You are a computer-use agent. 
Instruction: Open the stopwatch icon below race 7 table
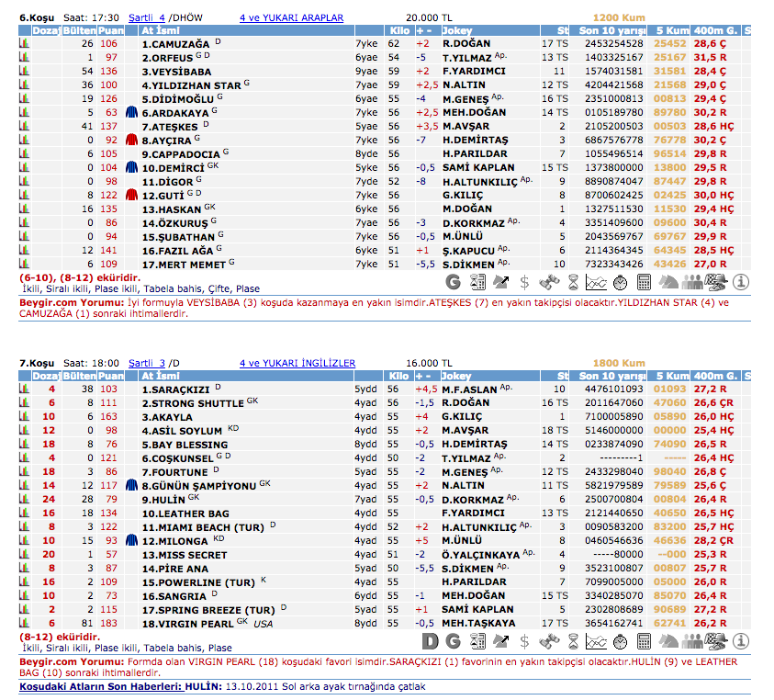coord(621,640)
